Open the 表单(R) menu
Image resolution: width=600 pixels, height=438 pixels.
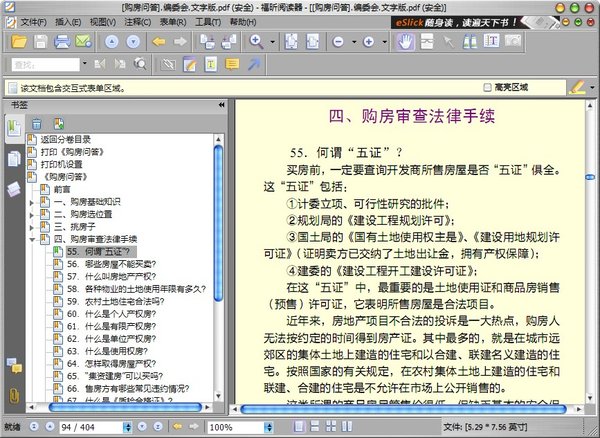173,22
